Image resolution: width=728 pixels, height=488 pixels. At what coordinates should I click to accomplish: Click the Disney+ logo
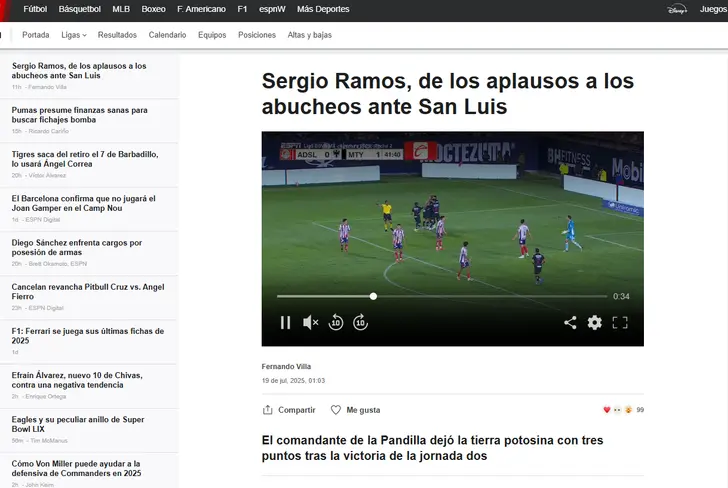click(x=676, y=9)
